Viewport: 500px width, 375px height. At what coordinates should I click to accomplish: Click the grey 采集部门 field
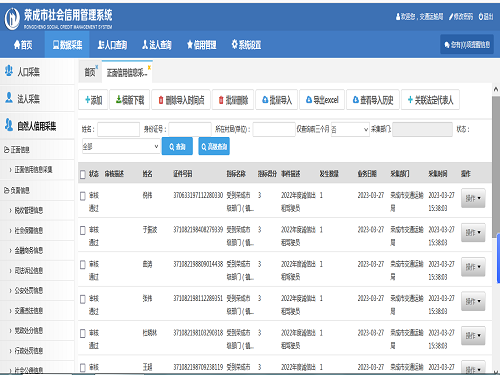pyautogui.click(x=422, y=129)
